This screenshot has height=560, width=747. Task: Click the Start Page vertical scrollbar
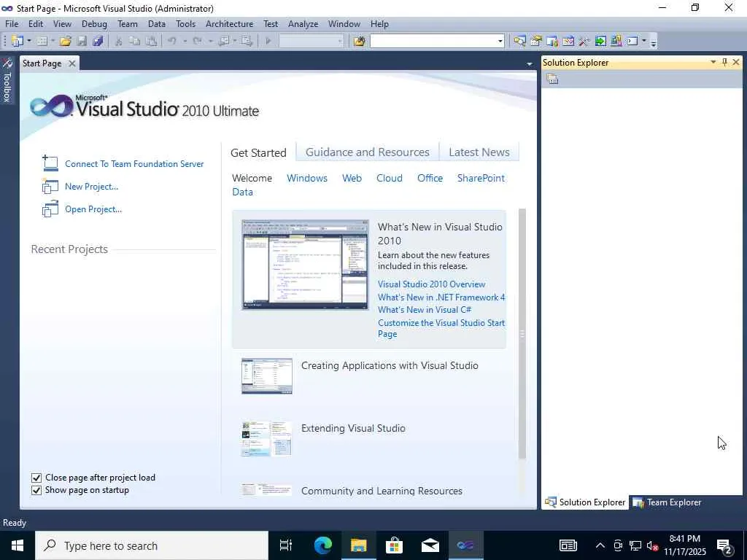point(522,333)
